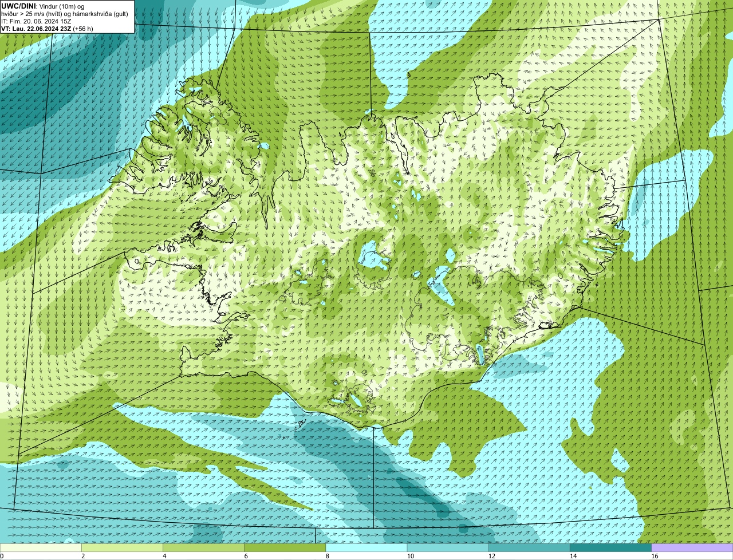Viewport: 733px width, 560px height.
Task: Pick the 10–12 m/s aqua legend swatch
Action: pos(448,547)
